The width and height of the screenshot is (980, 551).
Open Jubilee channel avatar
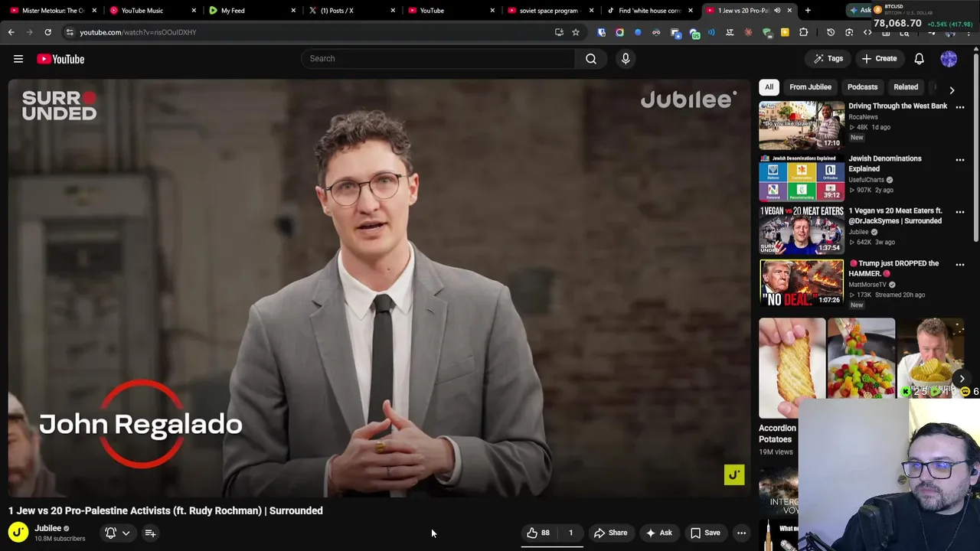point(18,532)
